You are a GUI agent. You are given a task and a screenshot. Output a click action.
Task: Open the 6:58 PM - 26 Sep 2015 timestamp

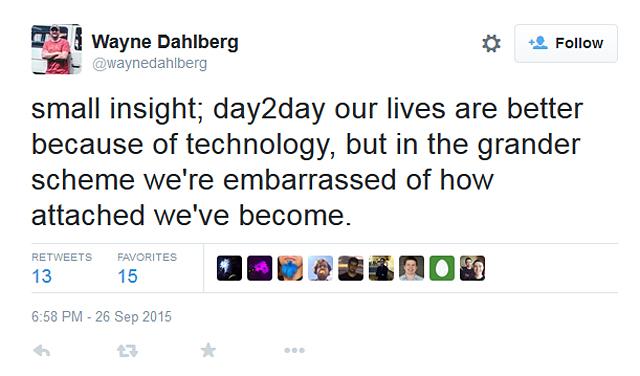(101, 316)
